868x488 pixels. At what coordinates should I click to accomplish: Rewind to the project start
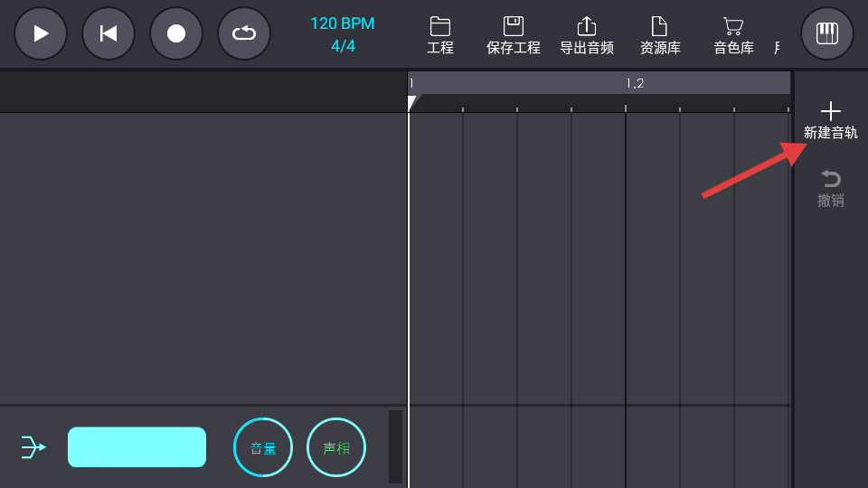point(108,33)
